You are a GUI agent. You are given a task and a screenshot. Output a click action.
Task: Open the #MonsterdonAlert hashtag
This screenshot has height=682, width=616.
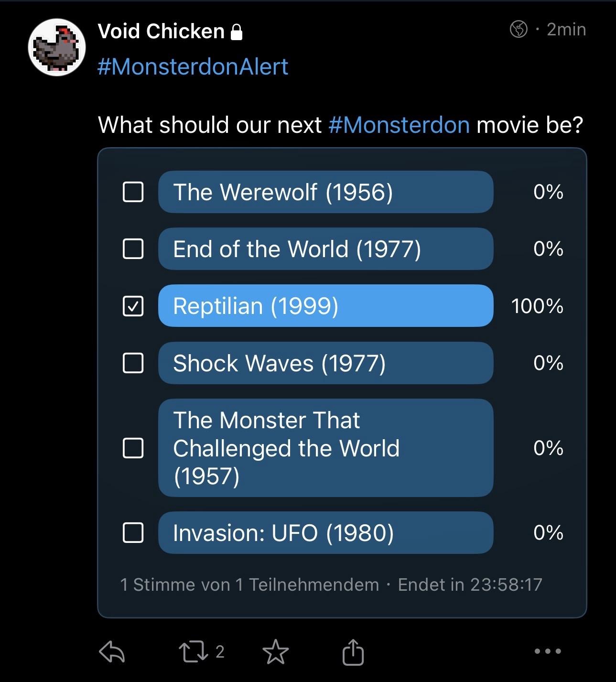(x=193, y=66)
